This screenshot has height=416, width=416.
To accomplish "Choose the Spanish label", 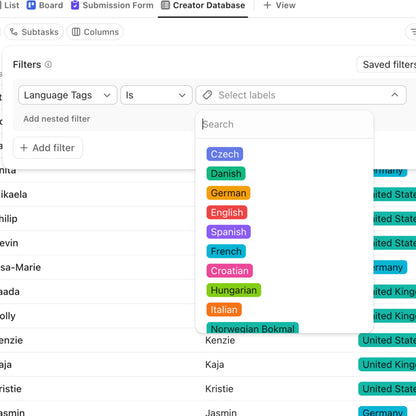I will tap(228, 232).
